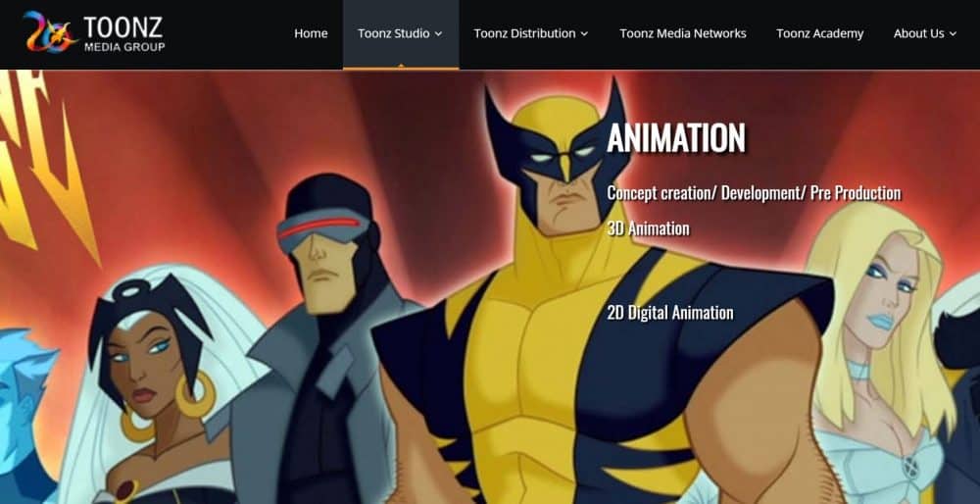Image resolution: width=980 pixels, height=504 pixels.
Task: Select Concept creation/ Development/ Pre Production
Action: click(x=754, y=193)
